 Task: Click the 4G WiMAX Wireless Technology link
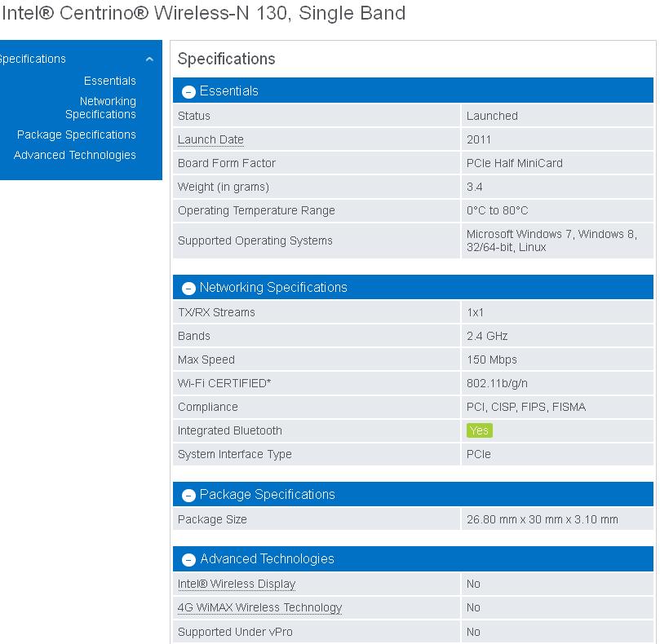point(259,607)
